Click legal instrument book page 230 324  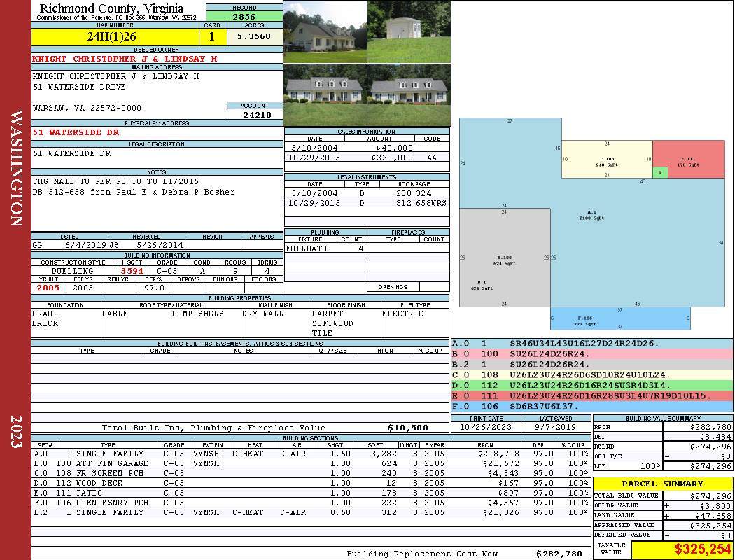(414, 193)
